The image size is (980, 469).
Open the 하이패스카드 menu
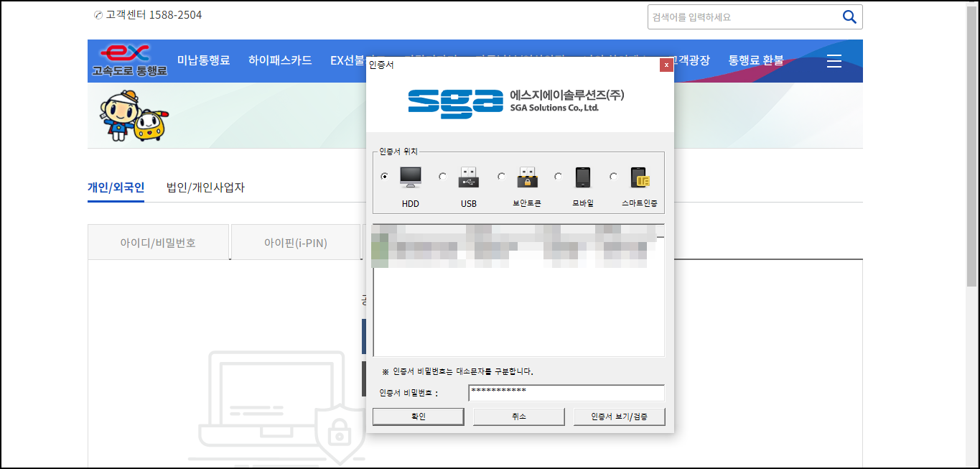pyautogui.click(x=280, y=60)
